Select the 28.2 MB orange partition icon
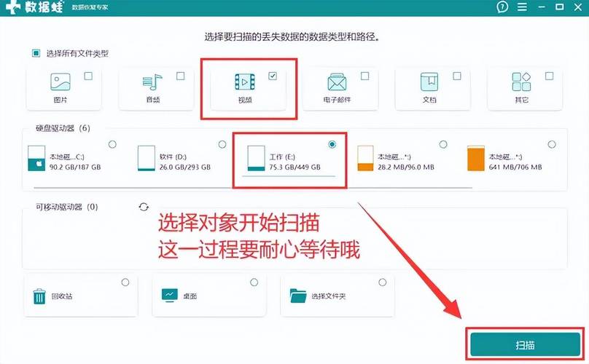Image resolution: width=589 pixels, height=364 pixels. tap(365, 159)
